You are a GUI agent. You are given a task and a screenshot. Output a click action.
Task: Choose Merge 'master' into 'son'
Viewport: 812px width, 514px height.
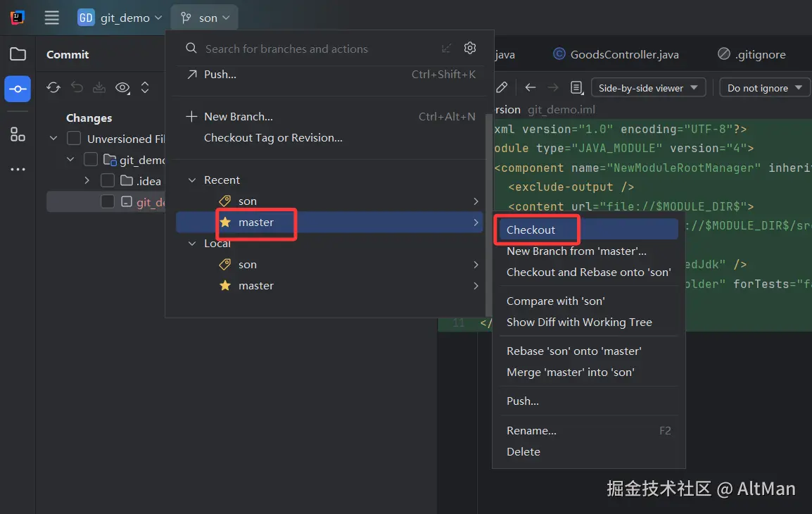588,372
